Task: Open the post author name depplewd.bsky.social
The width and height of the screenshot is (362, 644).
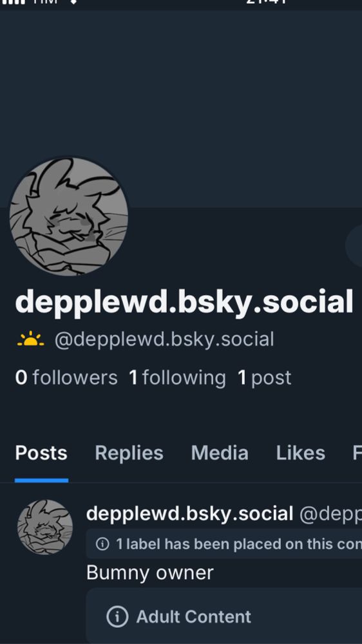Action: click(190, 513)
